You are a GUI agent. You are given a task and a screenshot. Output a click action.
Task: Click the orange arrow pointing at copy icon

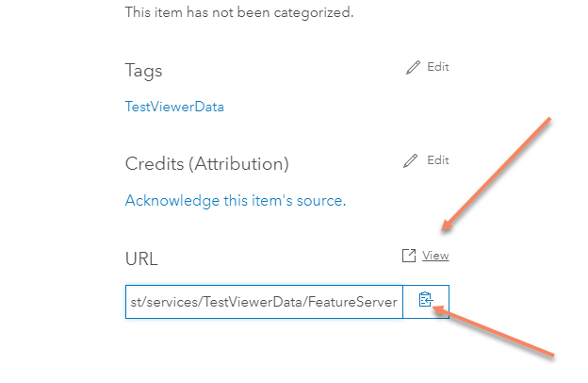click(x=493, y=331)
